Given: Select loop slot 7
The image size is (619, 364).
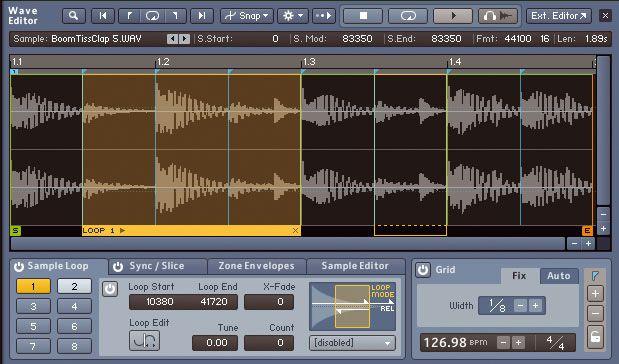Looking at the screenshot, I should click(x=34, y=347).
